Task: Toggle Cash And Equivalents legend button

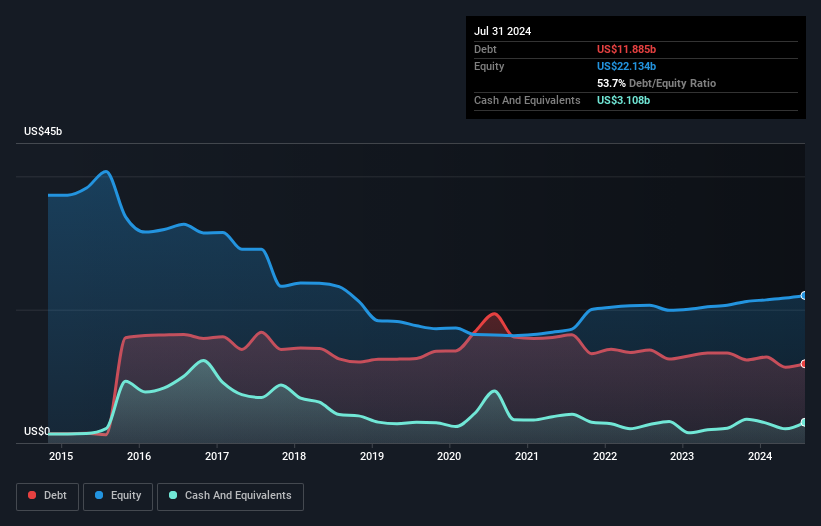Action: 230,496
